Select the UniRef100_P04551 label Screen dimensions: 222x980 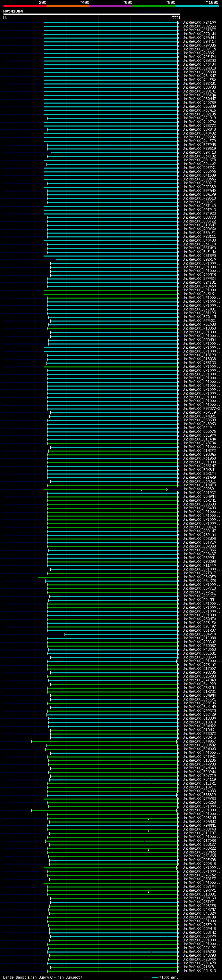(199, 600)
